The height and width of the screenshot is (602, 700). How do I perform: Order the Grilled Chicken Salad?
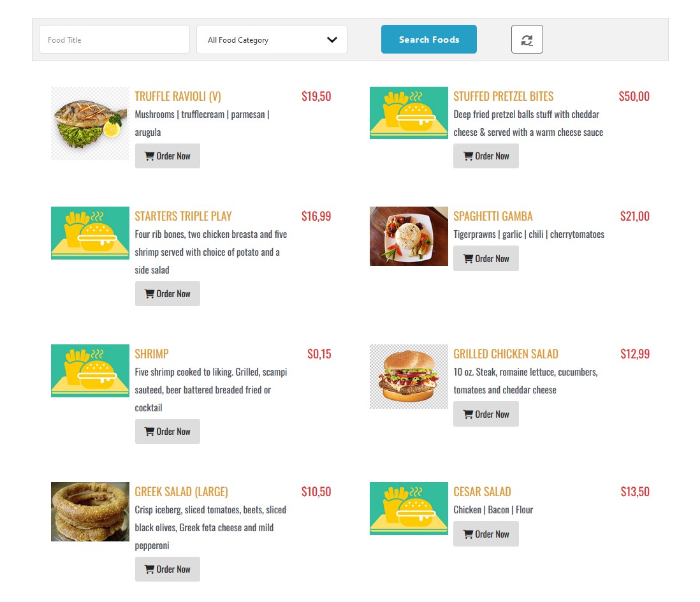tap(486, 415)
